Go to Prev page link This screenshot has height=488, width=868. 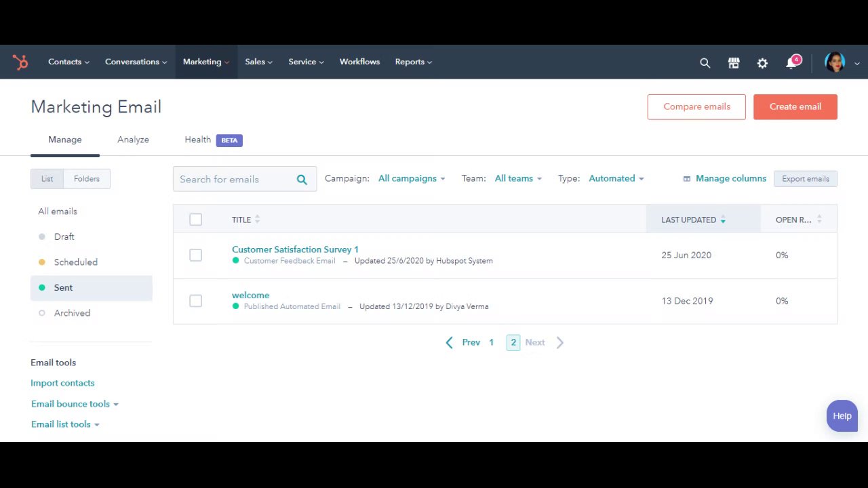point(471,343)
